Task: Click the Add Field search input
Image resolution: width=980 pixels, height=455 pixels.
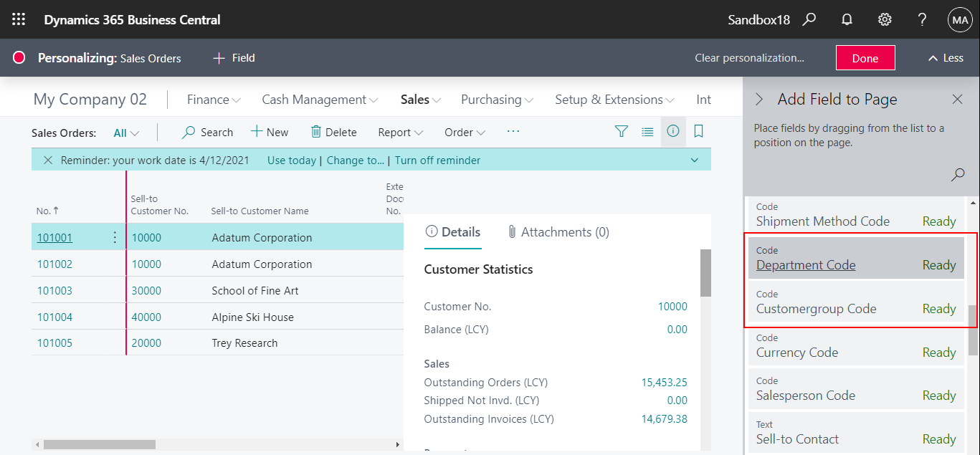Action: tap(957, 175)
